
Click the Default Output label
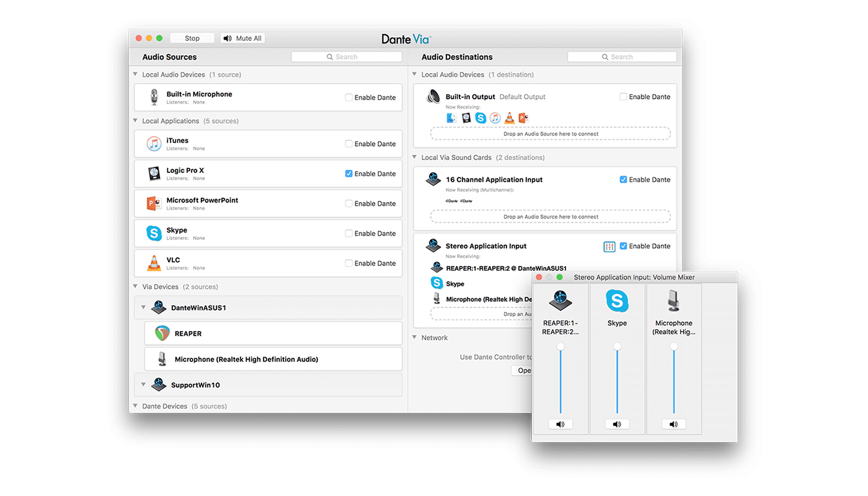tap(523, 97)
